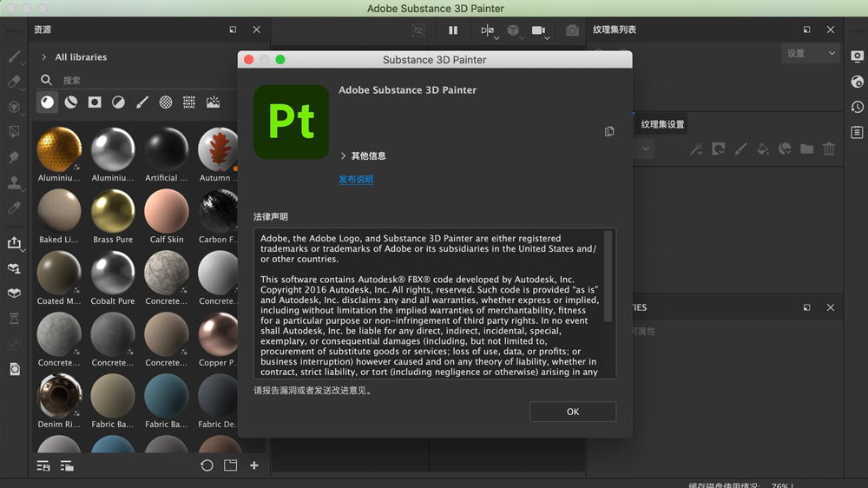868x488 pixels.
Task: Filter assets by Smart masks icon
Action: pos(95,102)
